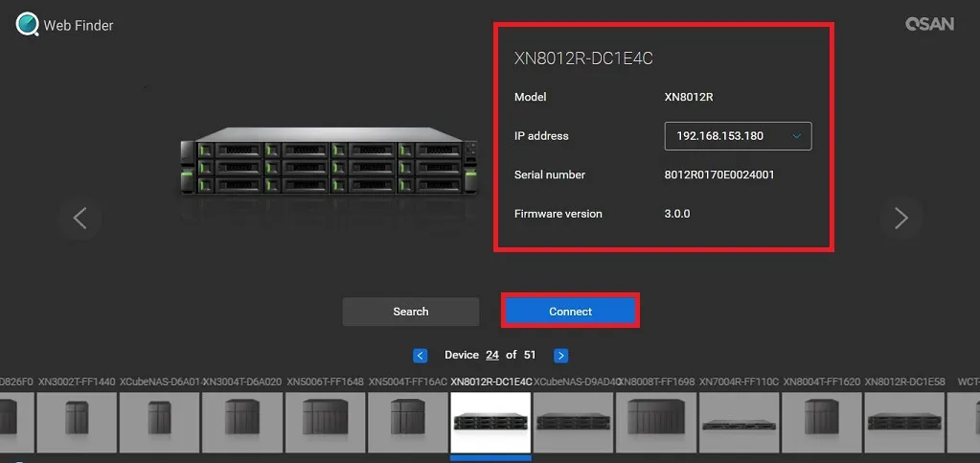Image resolution: width=980 pixels, height=463 pixels.
Task: Click the serial number 8012R0170E0024001
Action: 719,174
